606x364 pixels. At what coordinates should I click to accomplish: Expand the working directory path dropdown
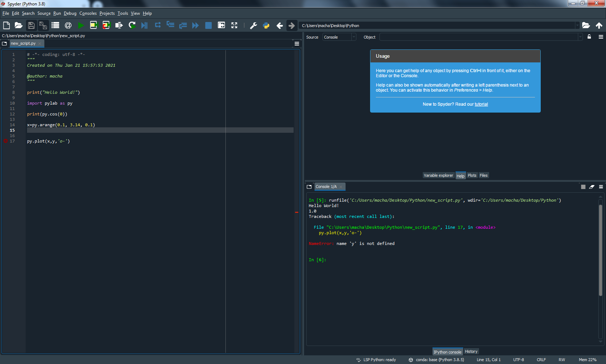(x=577, y=26)
